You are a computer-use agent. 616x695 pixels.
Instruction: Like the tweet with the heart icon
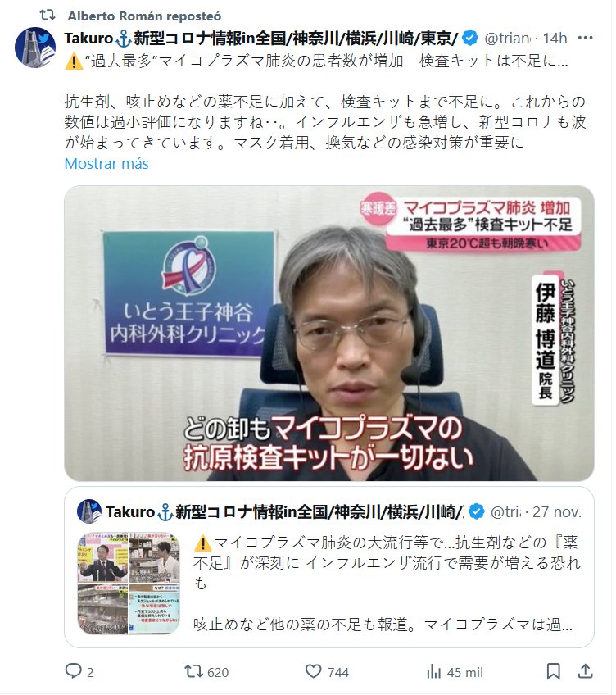tap(313, 671)
